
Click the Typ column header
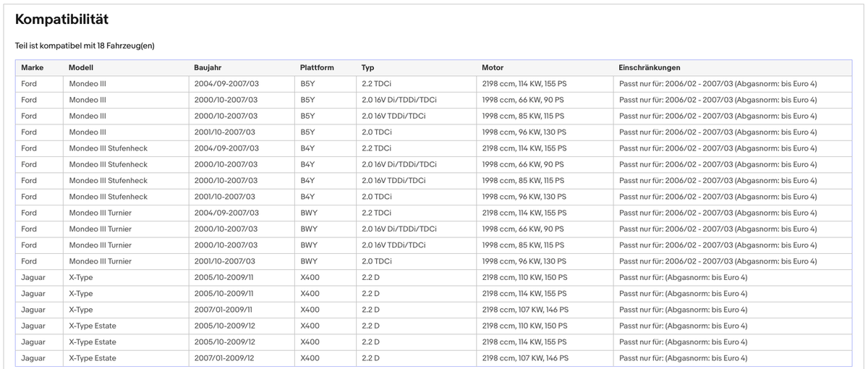[x=367, y=67]
